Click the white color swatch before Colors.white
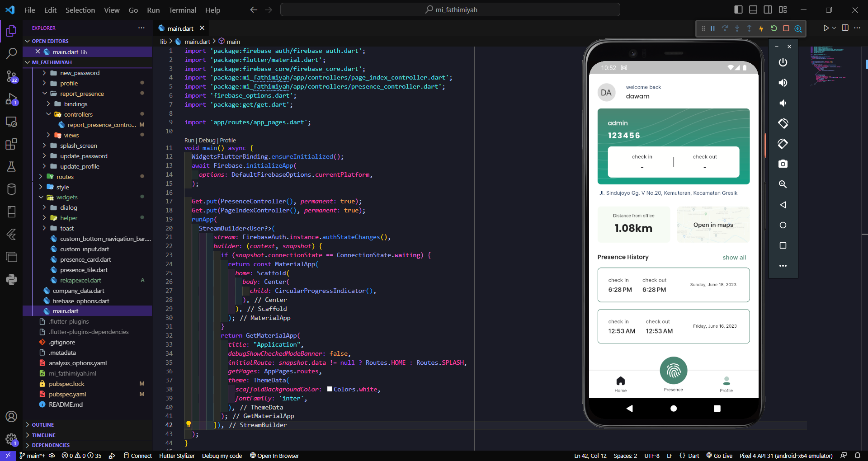Image resolution: width=868 pixels, height=461 pixels. (x=330, y=389)
